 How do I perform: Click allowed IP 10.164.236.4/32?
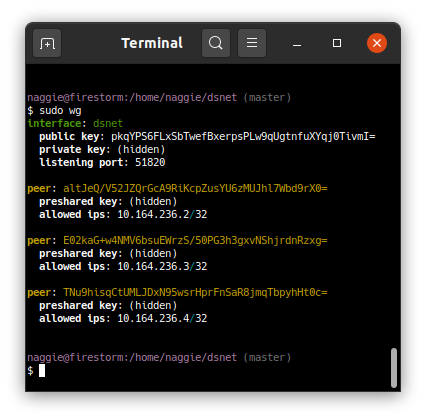(x=162, y=318)
